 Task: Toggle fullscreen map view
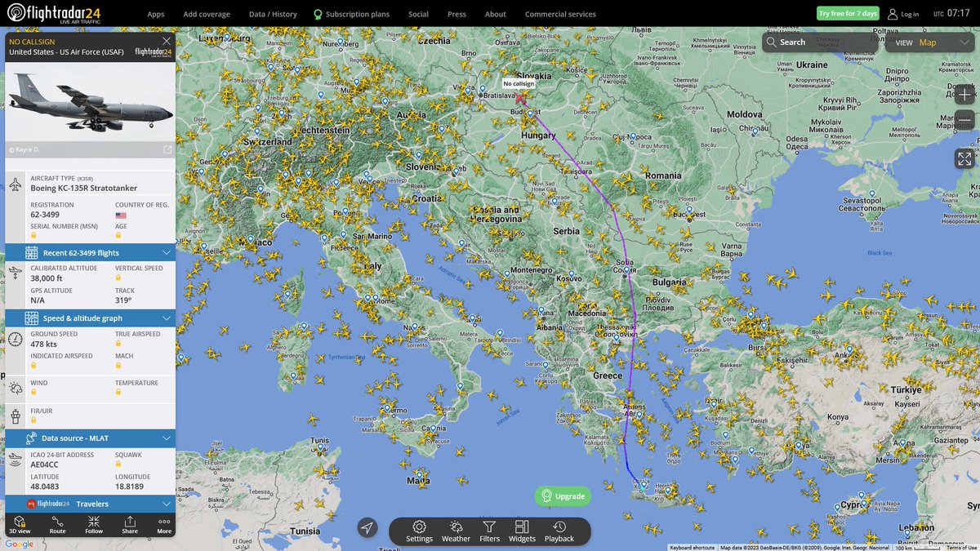tap(964, 159)
